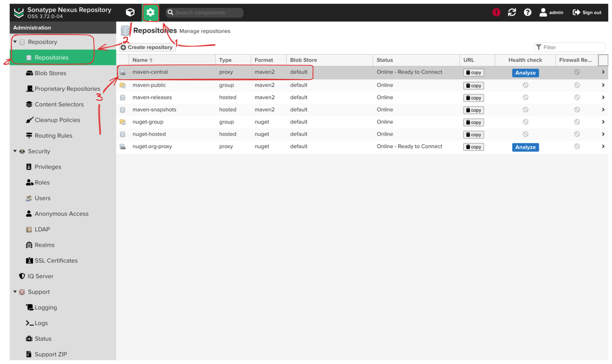Copy the URL of maven-central
612x364 pixels.
[473, 72]
